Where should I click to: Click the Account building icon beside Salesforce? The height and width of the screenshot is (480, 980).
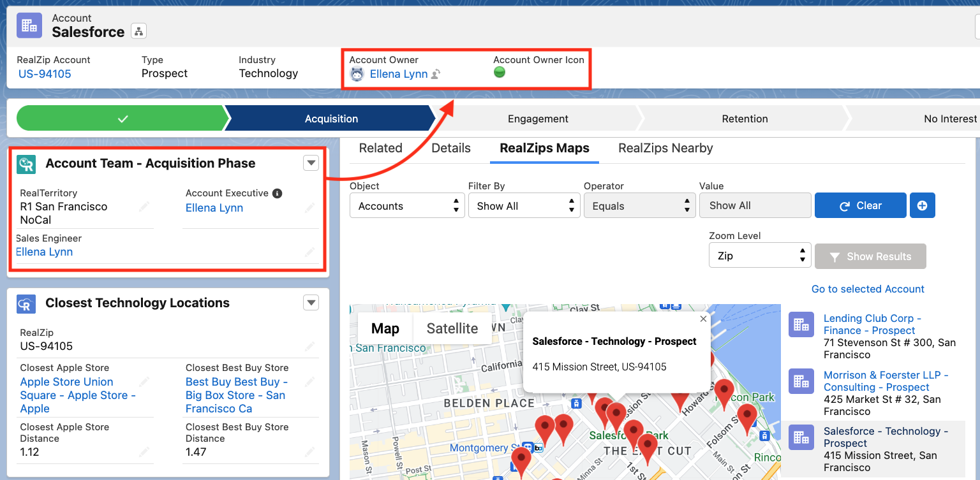click(x=29, y=25)
